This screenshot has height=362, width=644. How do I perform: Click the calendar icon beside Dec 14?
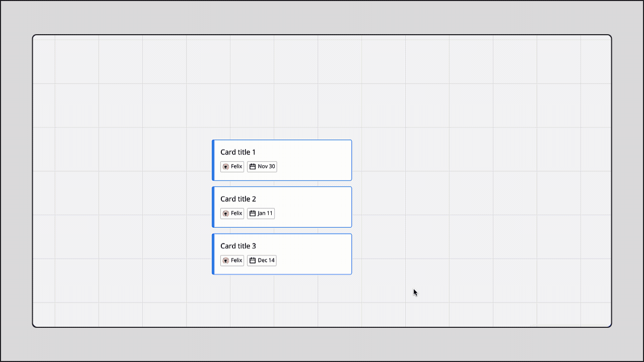tap(253, 260)
